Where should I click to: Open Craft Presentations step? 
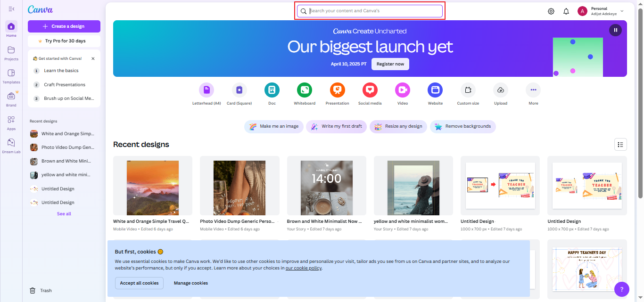click(64, 85)
